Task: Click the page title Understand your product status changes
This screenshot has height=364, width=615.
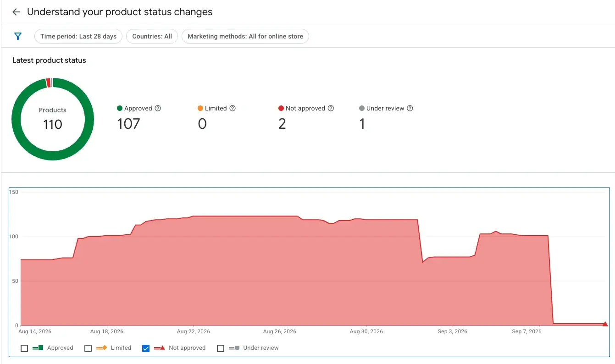Action: click(x=120, y=12)
